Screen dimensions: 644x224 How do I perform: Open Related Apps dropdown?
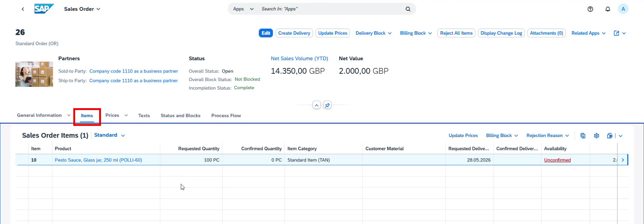pos(588,33)
